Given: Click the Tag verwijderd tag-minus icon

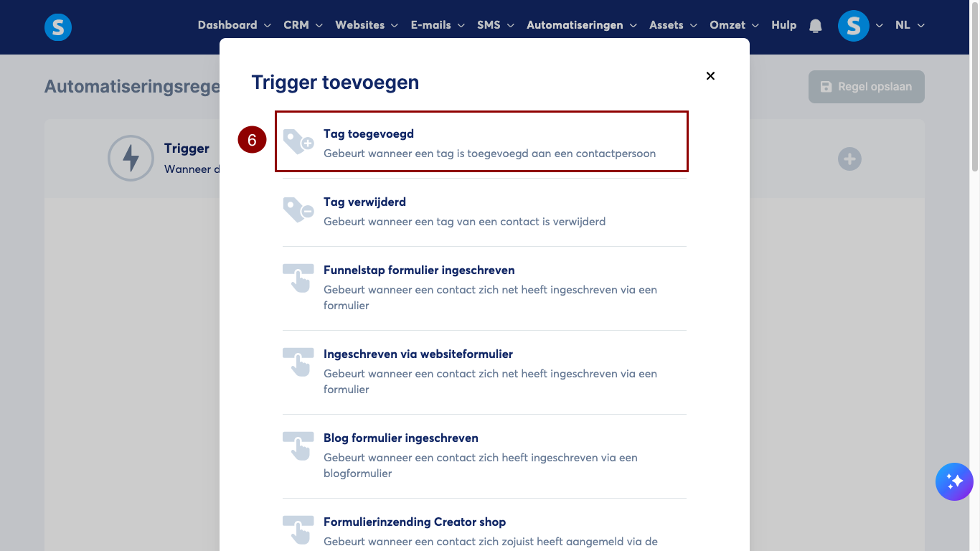Looking at the screenshot, I should click(298, 209).
